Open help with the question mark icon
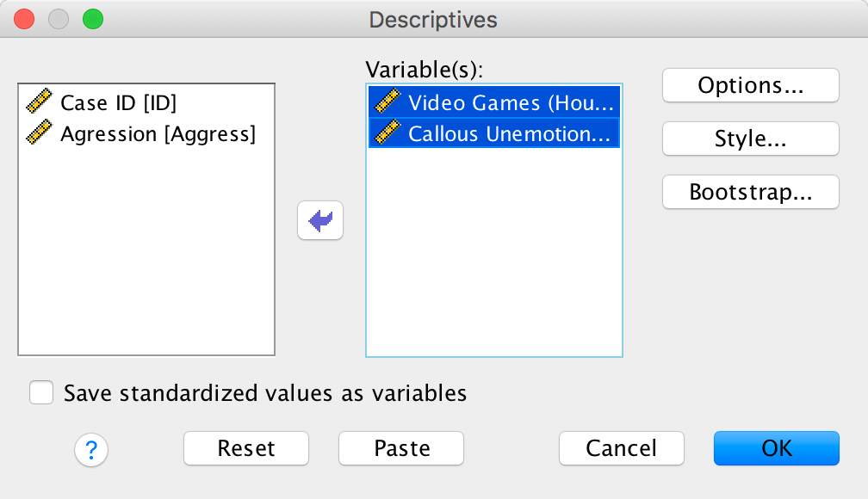Image resolution: width=868 pixels, height=499 pixels. [91, 448]
